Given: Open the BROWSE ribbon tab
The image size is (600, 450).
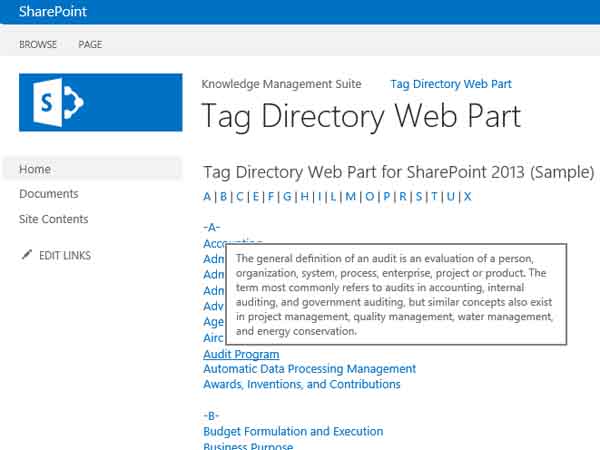Looking at the screenshot, I should tap(38, 44).
